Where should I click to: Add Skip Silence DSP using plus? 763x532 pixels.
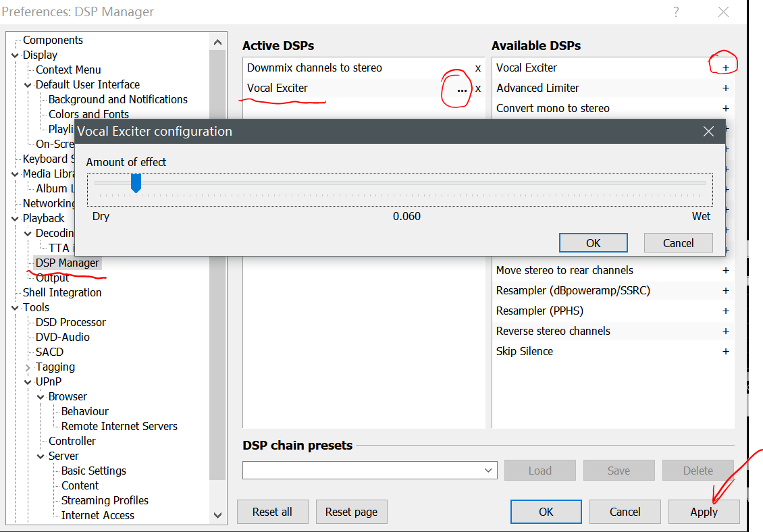pos(726,351)
